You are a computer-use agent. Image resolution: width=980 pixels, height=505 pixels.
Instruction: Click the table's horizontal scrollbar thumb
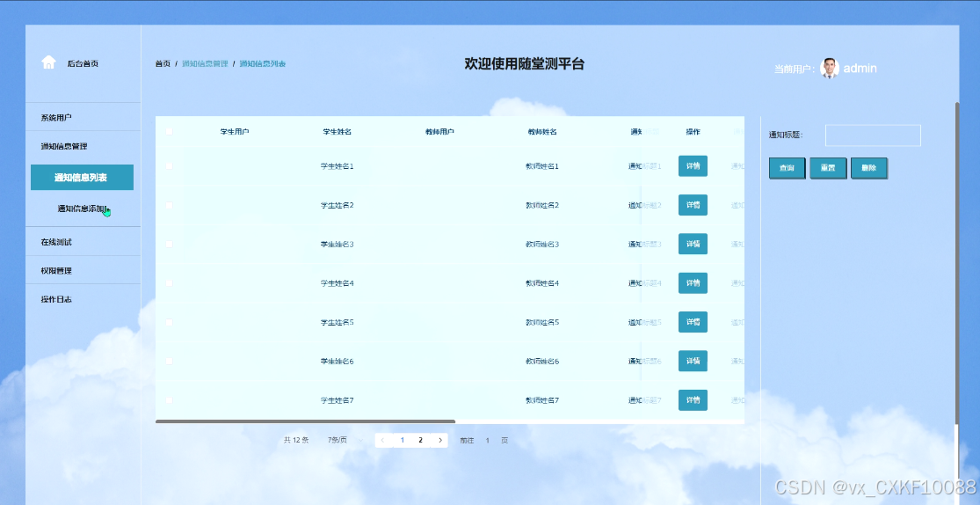click(x=306, y=421)
